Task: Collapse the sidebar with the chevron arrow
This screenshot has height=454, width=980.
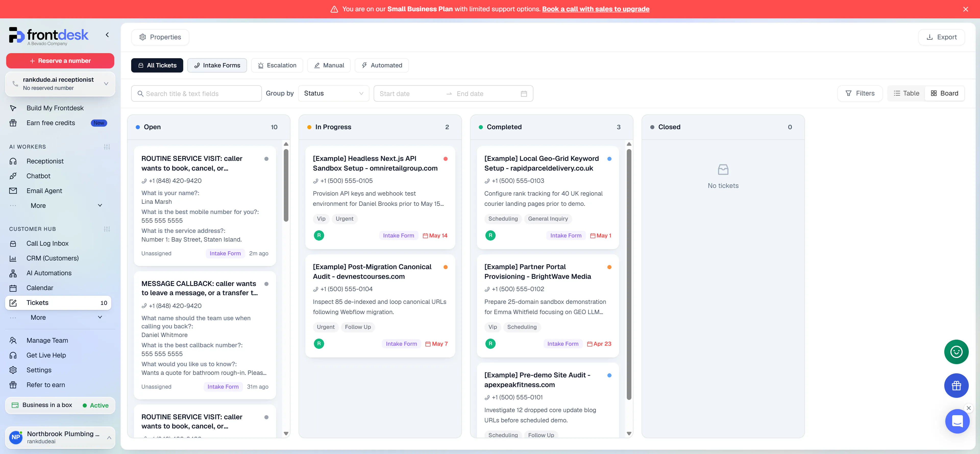Action: click(x=107, y=35)
